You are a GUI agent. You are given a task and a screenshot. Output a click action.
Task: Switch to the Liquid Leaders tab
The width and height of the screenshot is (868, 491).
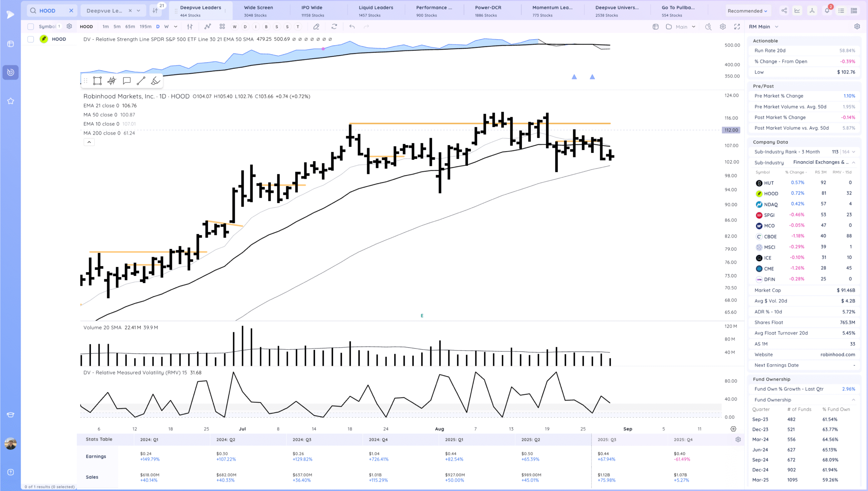376,11
